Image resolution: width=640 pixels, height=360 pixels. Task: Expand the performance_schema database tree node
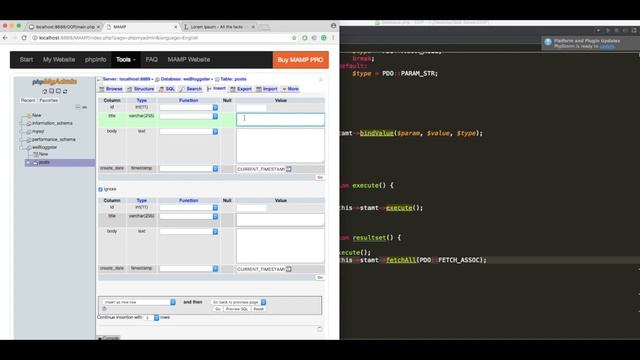point(22,140)
